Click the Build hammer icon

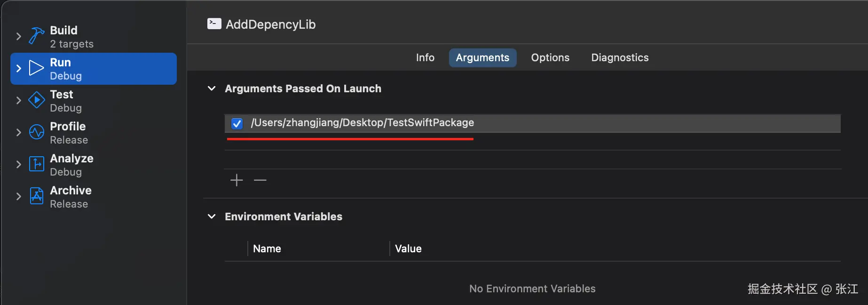tap(36, 36)
